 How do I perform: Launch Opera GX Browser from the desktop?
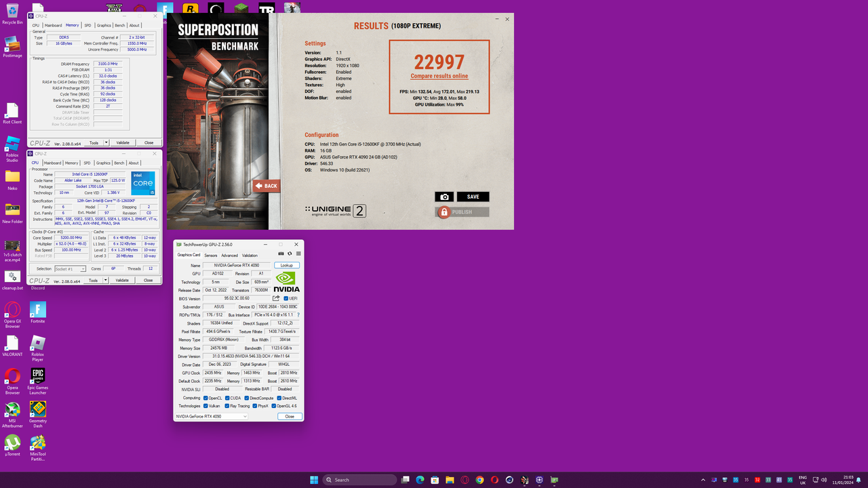click(12, 314)
